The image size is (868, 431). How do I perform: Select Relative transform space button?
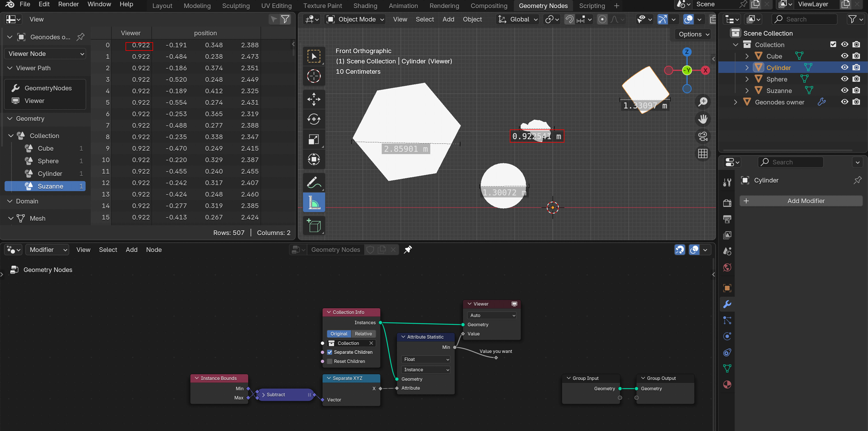pos(363,333)
